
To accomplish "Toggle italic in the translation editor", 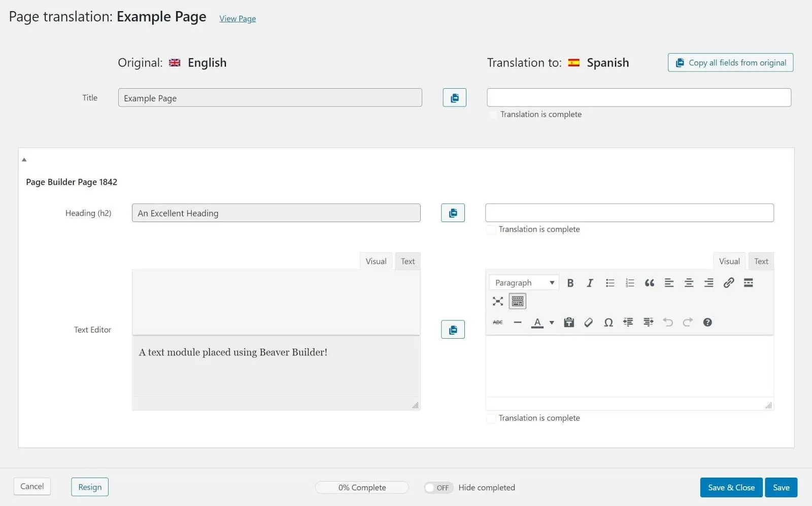I will 590,283.
